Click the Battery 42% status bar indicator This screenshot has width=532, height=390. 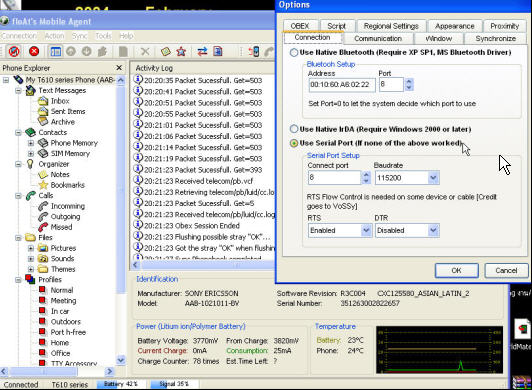pos(120,384)
